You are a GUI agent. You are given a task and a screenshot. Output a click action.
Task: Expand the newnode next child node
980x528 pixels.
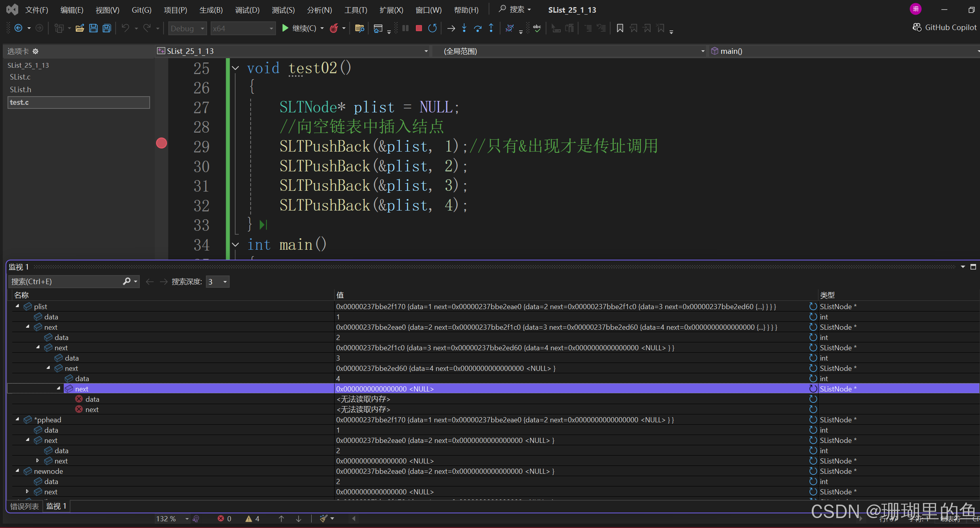[27, 492]
